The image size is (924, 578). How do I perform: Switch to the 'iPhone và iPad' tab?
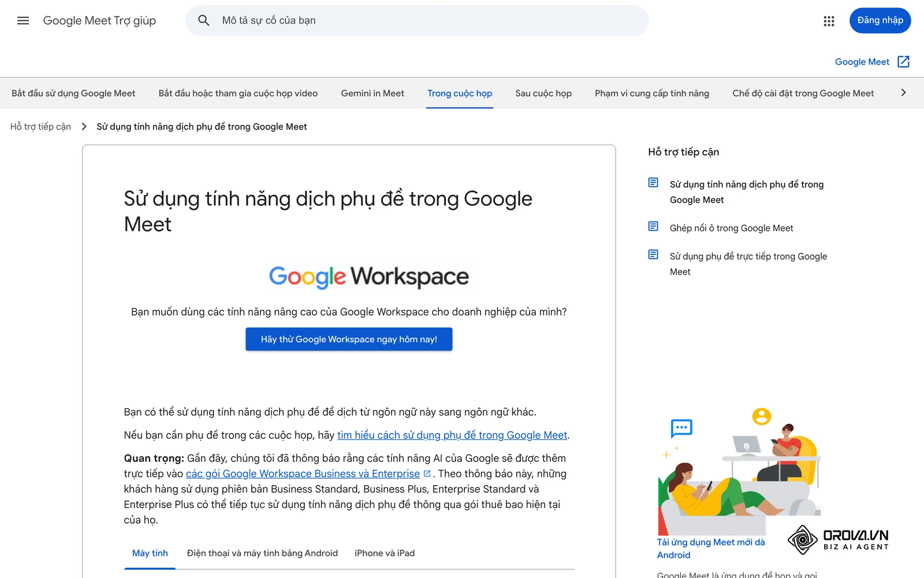[385, 553]
